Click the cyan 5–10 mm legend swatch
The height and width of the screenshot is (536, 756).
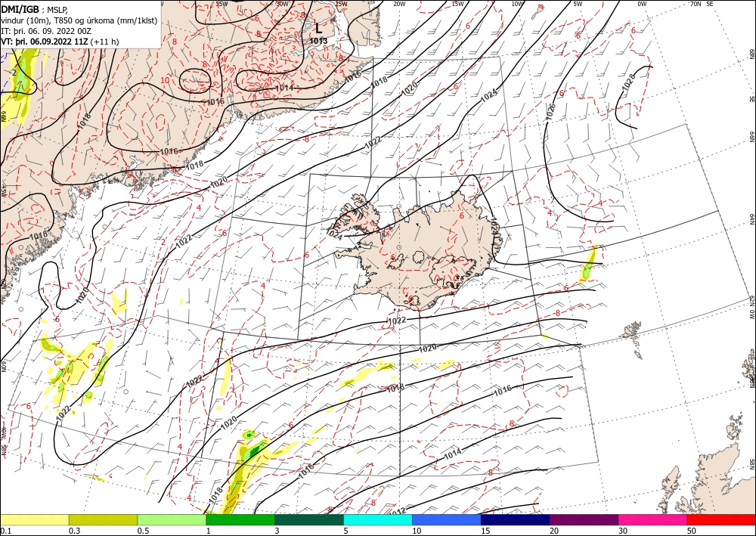point(378,519)
